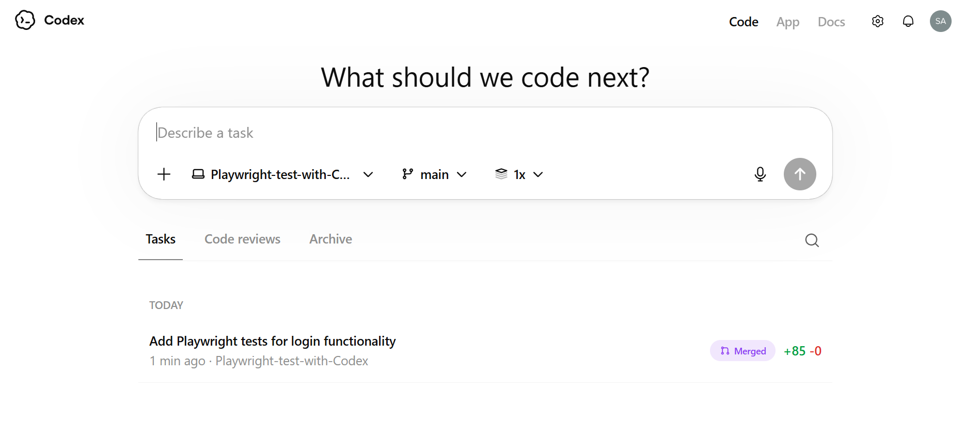The width and height of the screenshot is (980, 422).
Task: Search tasks using the magnifier icon
Action: (x=812, y=240)
